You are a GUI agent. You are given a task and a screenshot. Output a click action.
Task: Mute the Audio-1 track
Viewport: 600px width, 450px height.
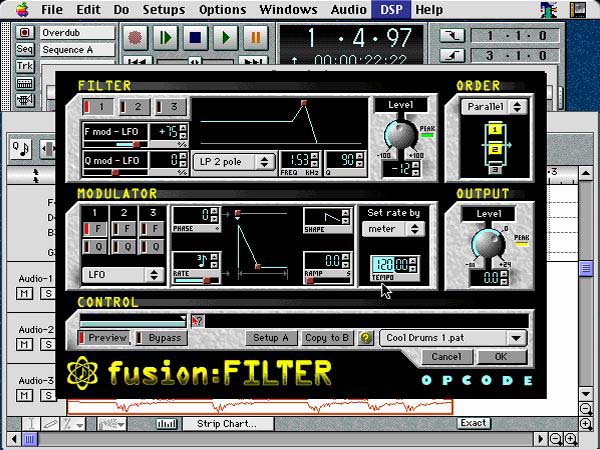point(22,293)
